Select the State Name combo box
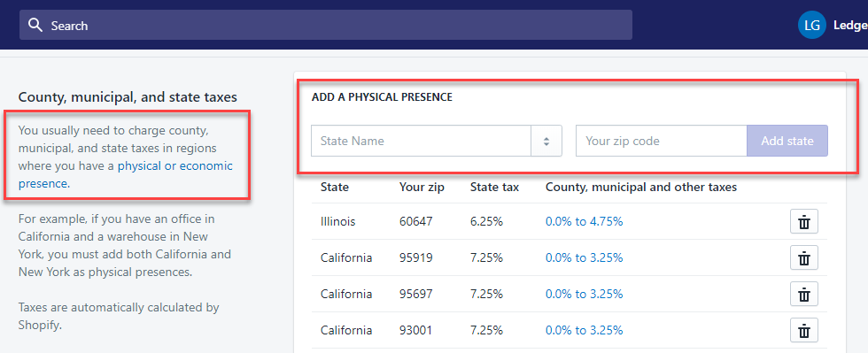 click(436, 141)
